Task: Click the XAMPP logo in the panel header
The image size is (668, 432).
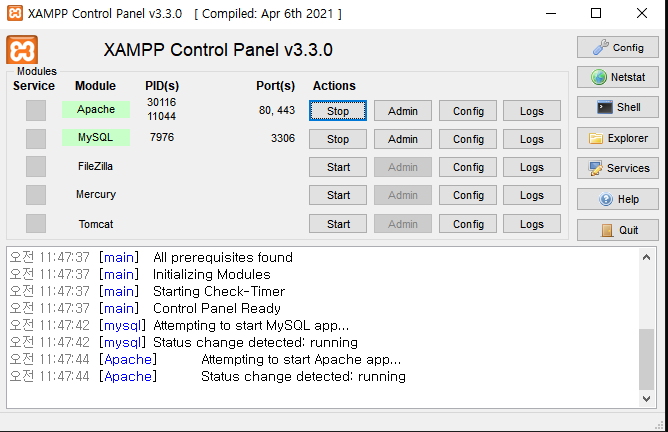Action: coord(22,50)
